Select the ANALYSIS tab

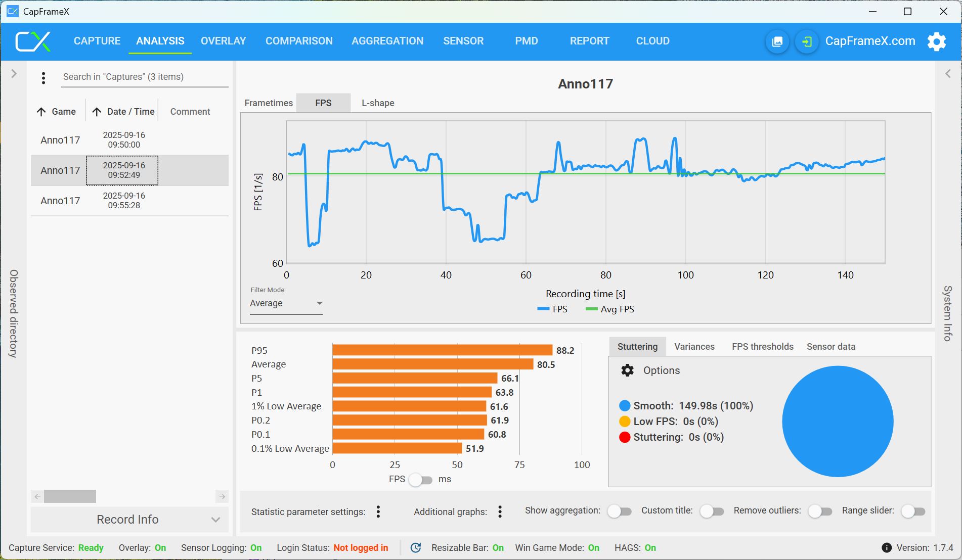tap(160, 41)
